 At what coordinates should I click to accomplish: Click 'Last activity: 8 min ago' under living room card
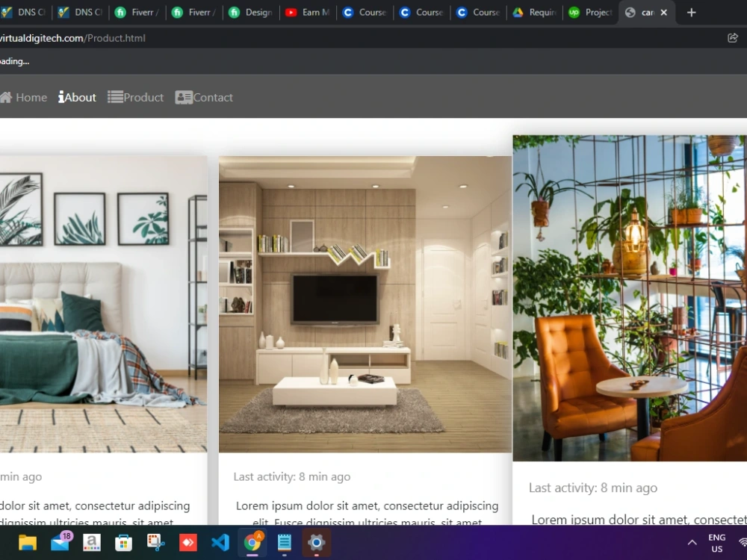pyautogui.click(x=292, y=476)
